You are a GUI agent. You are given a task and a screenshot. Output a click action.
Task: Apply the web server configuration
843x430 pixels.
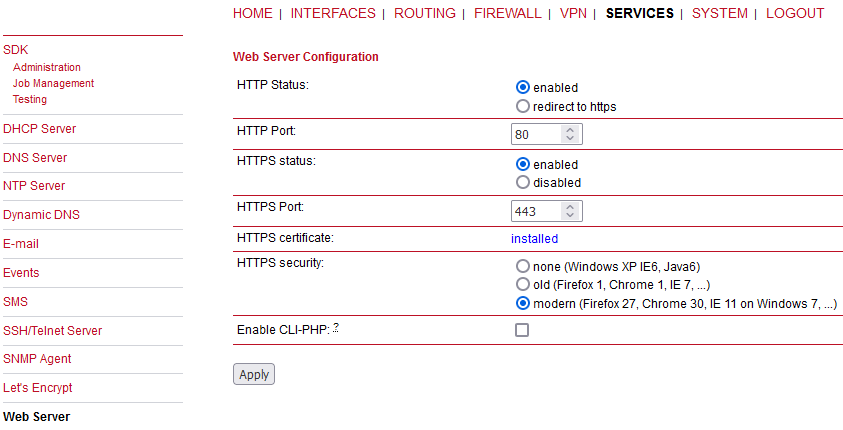pyautogui.click(x=254, y=374)
